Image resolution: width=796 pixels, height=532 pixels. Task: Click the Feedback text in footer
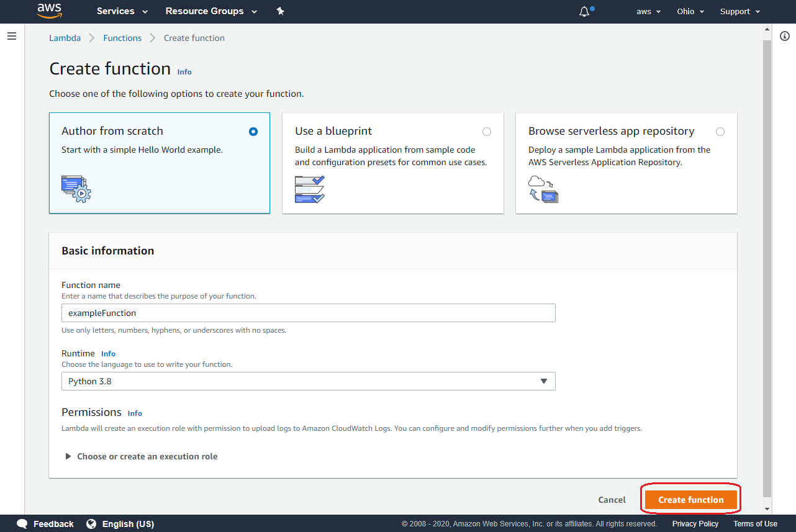pyautogui.click(x=53, y=524)
